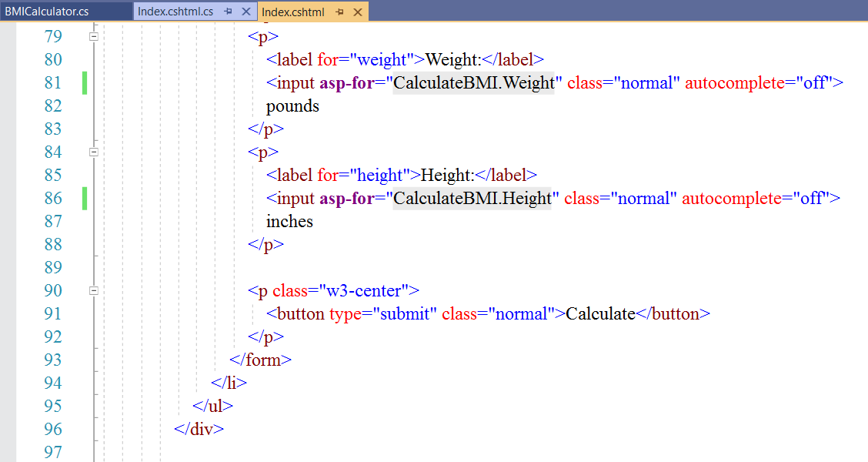Click the Weight: label text
Image resolution: width=868 pixels, height=462 pixels.
point(453,60)
